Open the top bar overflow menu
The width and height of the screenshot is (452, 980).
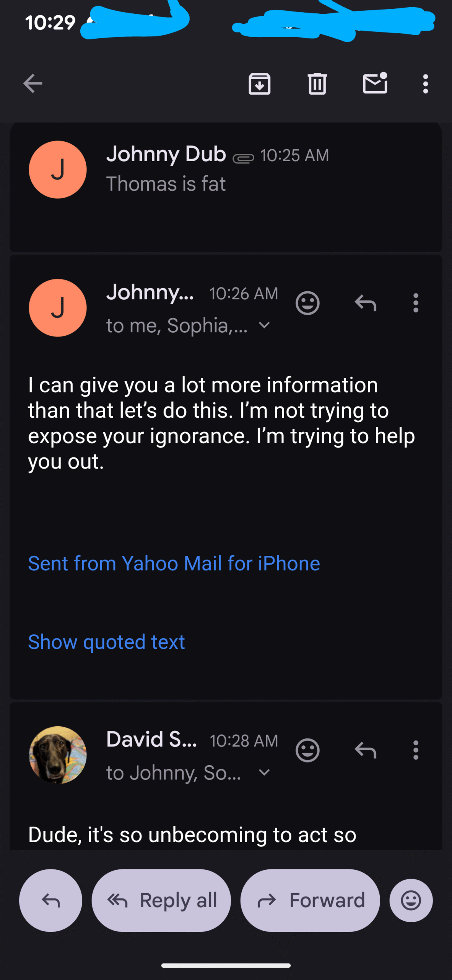pyautogui.click(x=425, y=83)
